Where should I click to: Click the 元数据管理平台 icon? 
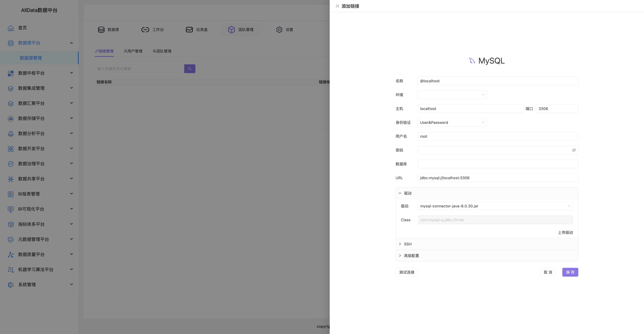pos(10,239)
